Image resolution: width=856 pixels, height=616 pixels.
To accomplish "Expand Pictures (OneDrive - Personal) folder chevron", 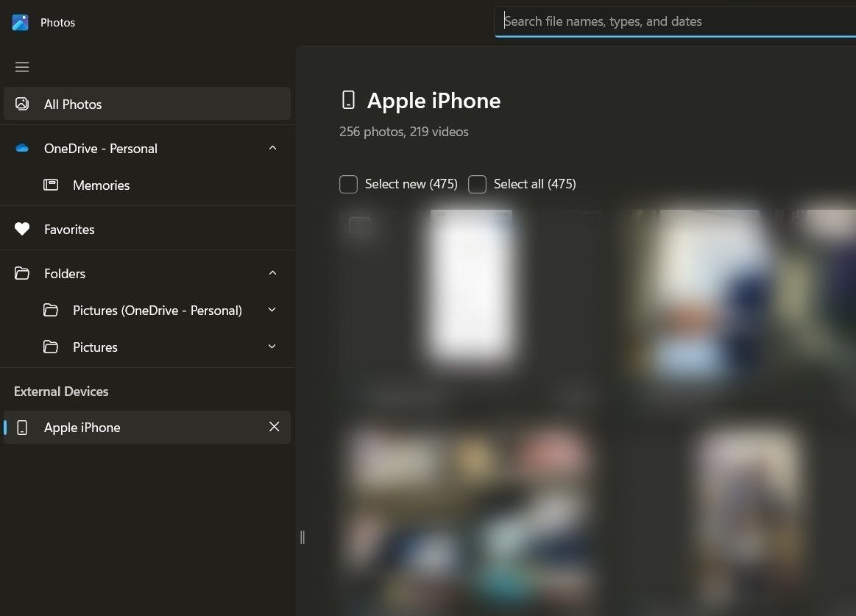I will 272,310.
